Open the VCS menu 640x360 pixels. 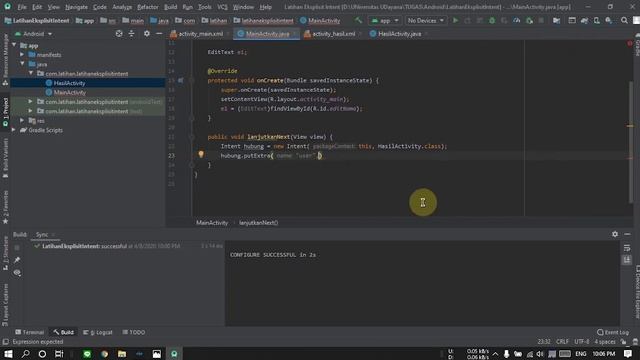[222, 7]
